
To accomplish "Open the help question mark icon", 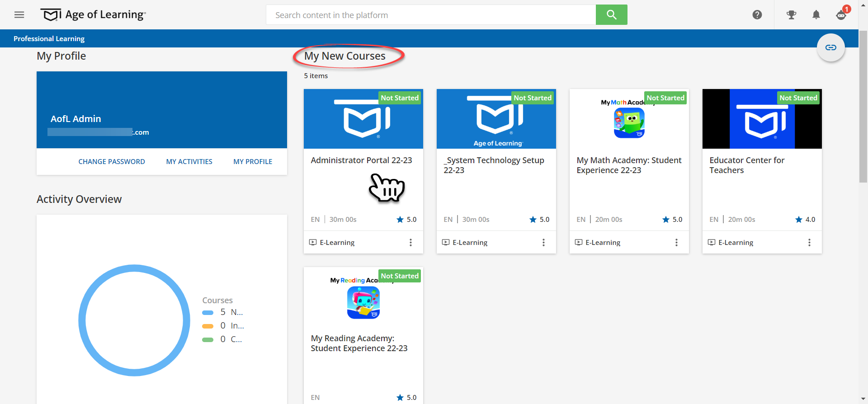I will [757, 15].
